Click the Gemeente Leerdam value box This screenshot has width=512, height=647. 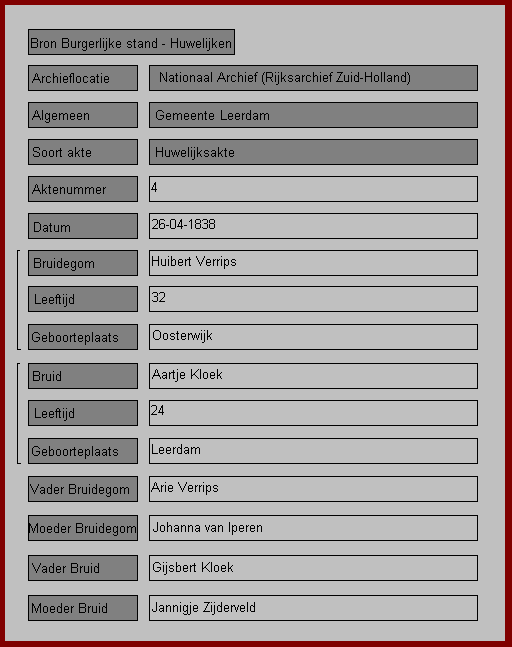pyautogui.click(x=313, y=115)
